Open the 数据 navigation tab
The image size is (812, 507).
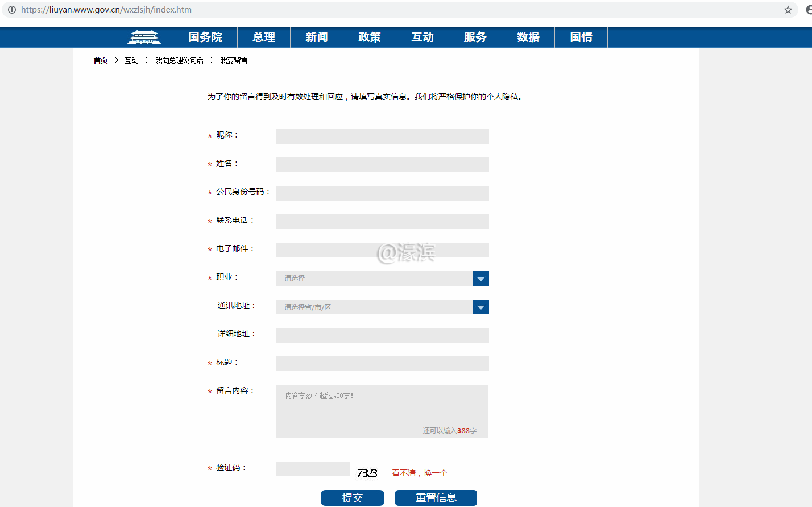coord(528,38)
